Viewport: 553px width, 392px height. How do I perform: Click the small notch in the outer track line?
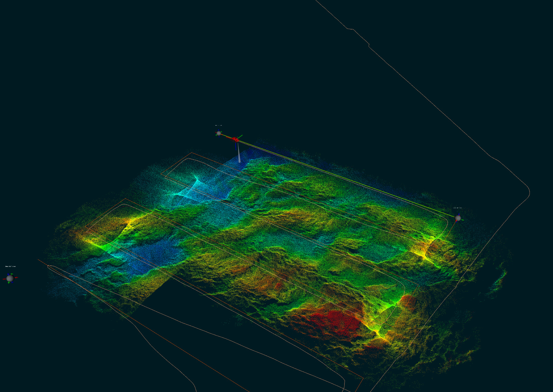[x=368, y=45]
